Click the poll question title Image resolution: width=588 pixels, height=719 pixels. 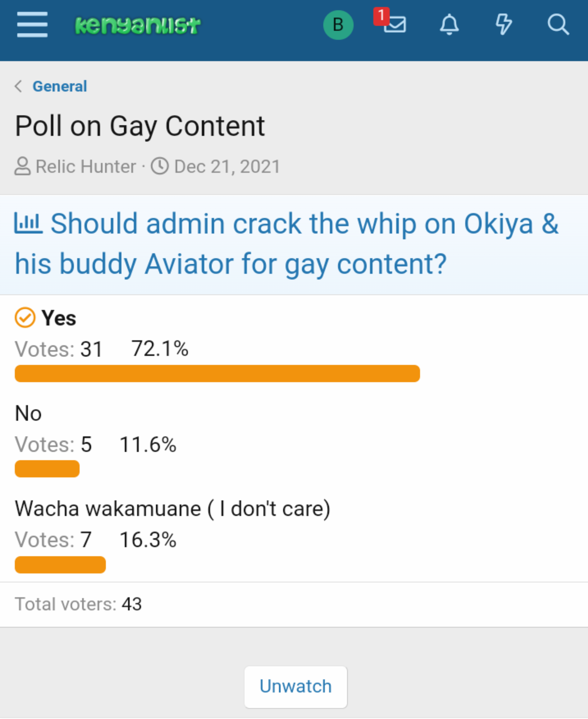point(287,244)
